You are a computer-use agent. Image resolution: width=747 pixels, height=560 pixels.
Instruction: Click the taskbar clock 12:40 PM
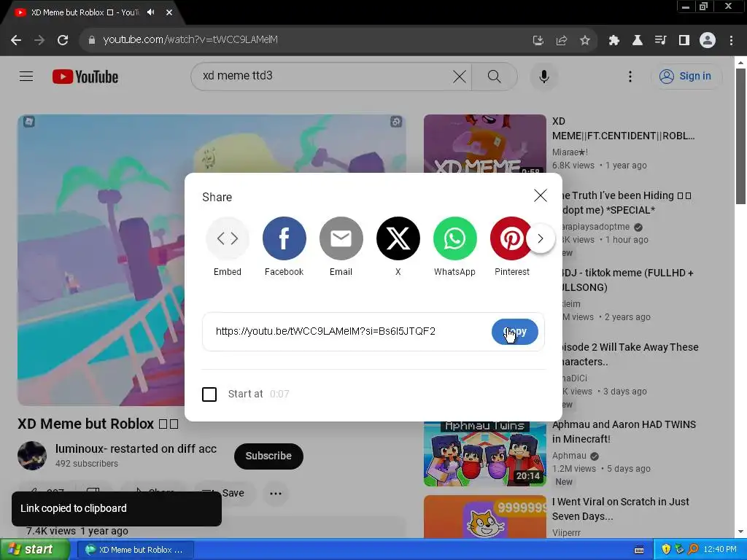pos(720,550)
